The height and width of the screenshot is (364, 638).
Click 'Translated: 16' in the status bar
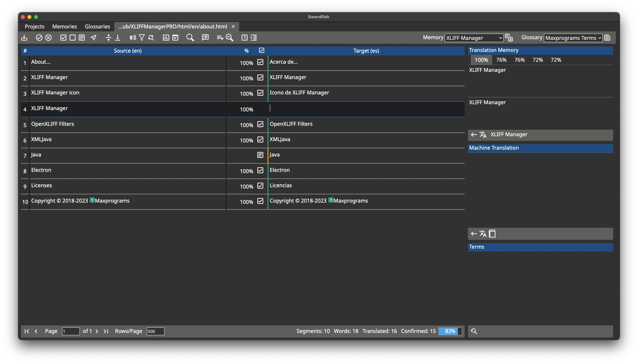(x=379, y=331)
